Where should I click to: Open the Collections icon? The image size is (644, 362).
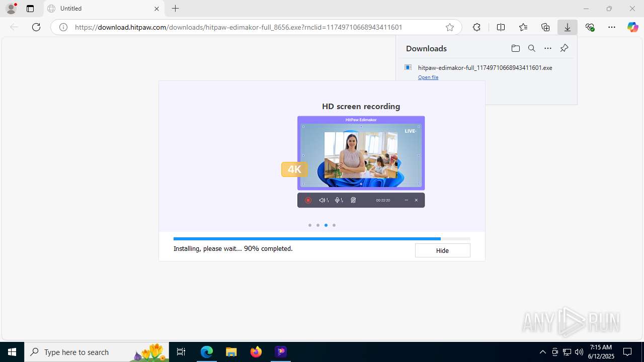point(545,27)
